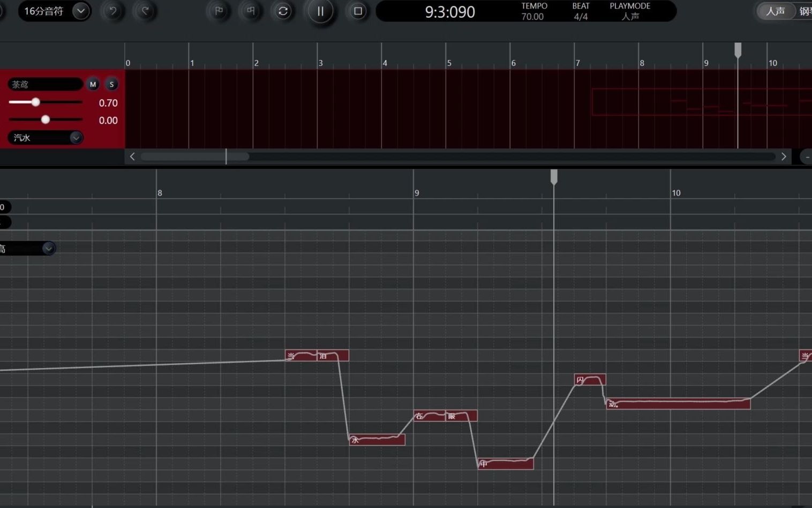Mute the 茶鸢 track
The width and height of the screenshot is (812, 508).
point(93,84)
